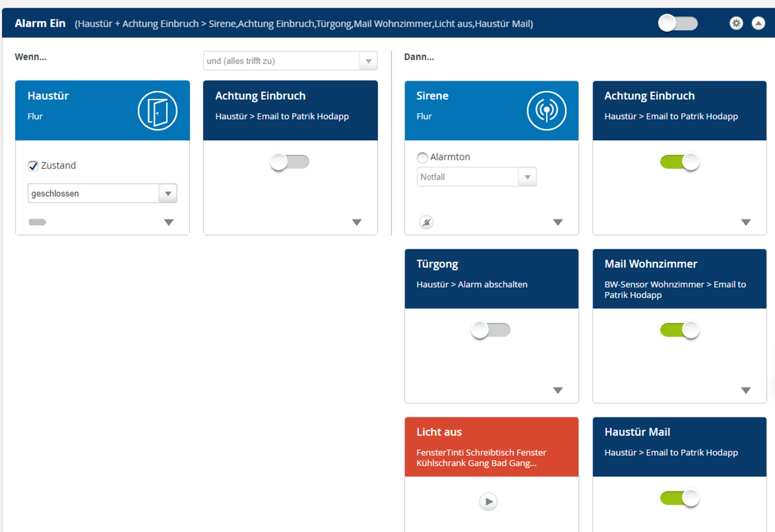
Task: Click the Alarm Ein title bar
Action: 295,24
